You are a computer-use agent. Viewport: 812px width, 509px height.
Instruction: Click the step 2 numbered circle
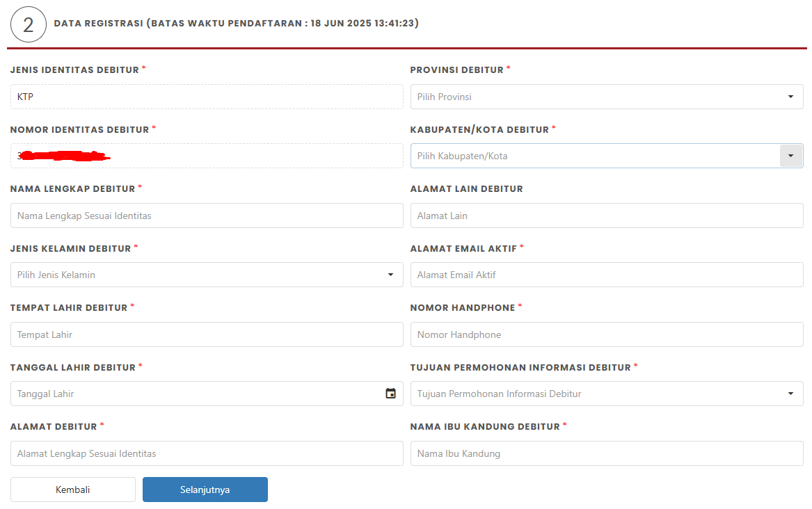[x=29, y=23]
